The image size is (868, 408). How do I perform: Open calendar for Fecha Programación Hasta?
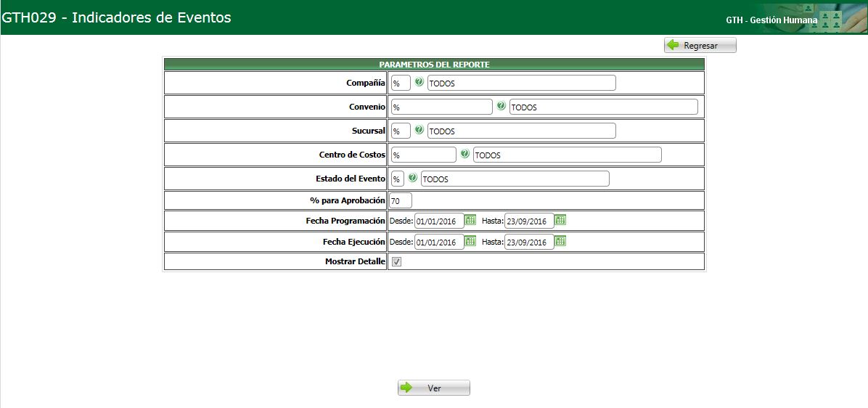[560, 220]
